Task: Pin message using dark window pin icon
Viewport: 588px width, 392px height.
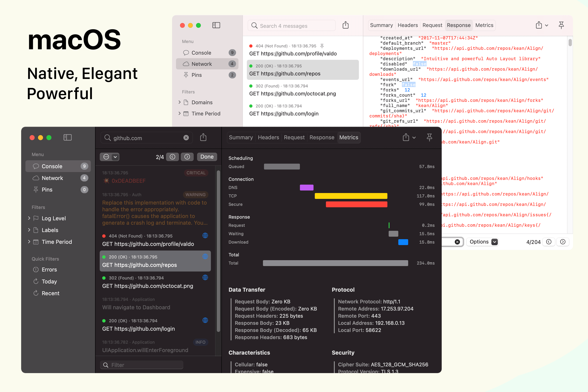Action: click(429, 137)
